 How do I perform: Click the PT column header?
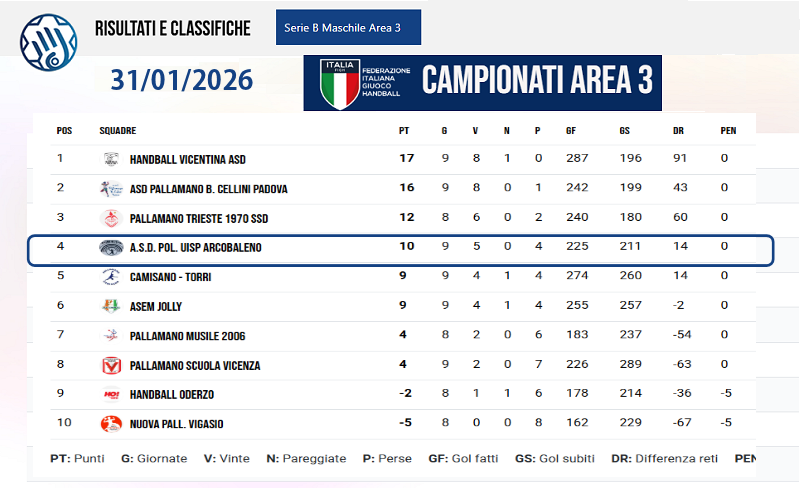pos(404,130)
